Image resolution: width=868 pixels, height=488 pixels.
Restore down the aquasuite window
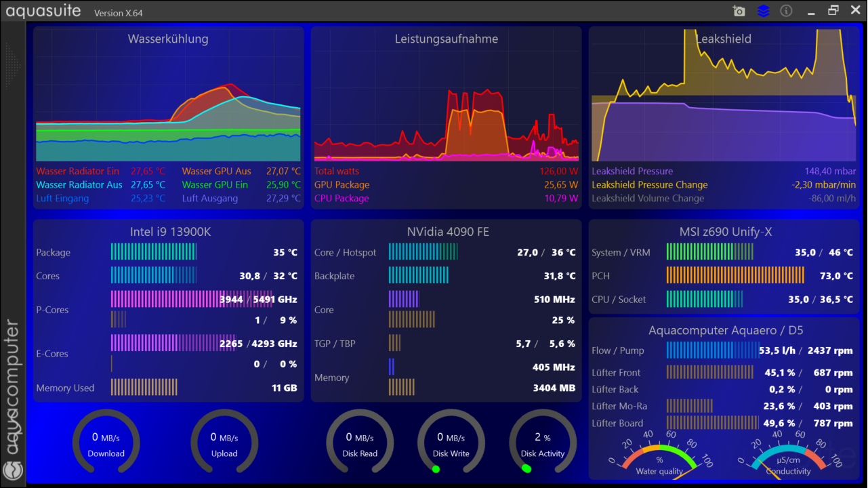[833, 10]
